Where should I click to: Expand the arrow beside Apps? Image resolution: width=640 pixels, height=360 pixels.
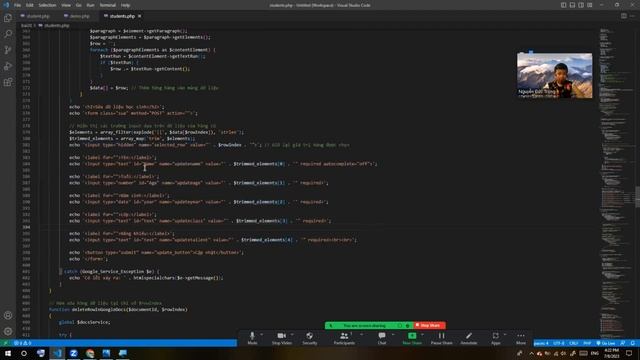(505, 334)
